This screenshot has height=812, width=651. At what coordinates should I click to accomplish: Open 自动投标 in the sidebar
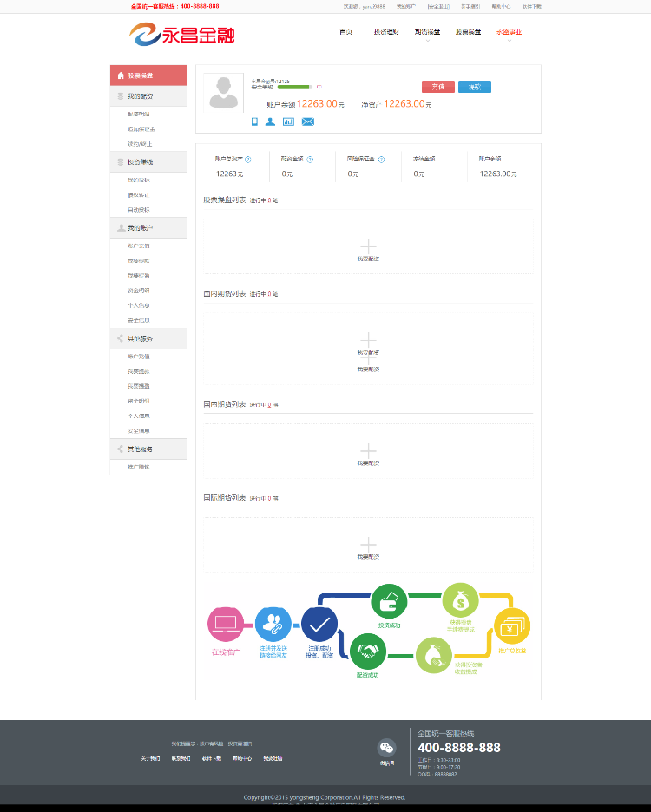pos(138,210)
